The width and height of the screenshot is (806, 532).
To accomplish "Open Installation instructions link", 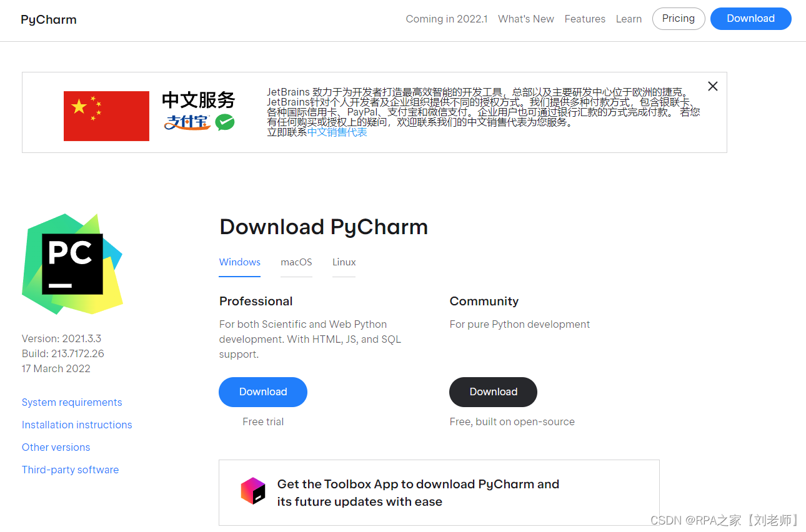I will [x=77, y=425].
